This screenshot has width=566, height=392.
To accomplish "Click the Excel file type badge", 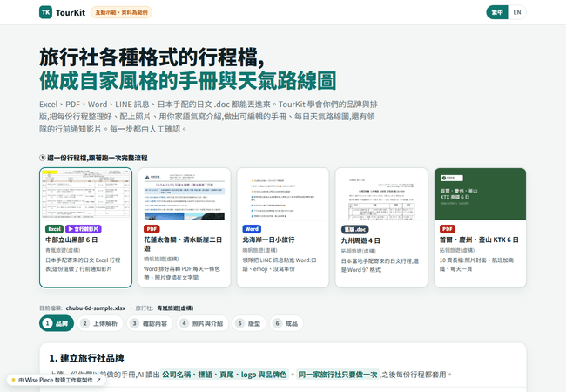I will pyautogui.click(x=55, y=229).
